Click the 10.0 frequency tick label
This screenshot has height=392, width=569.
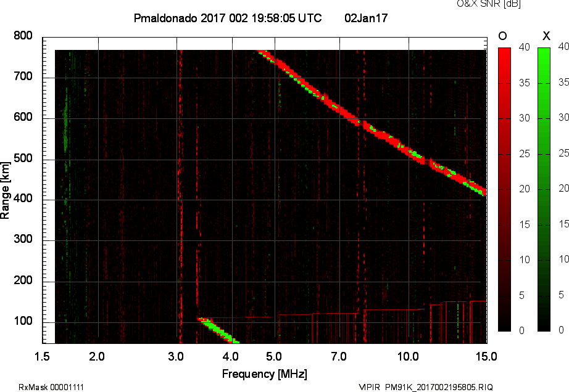click(408, 356)
